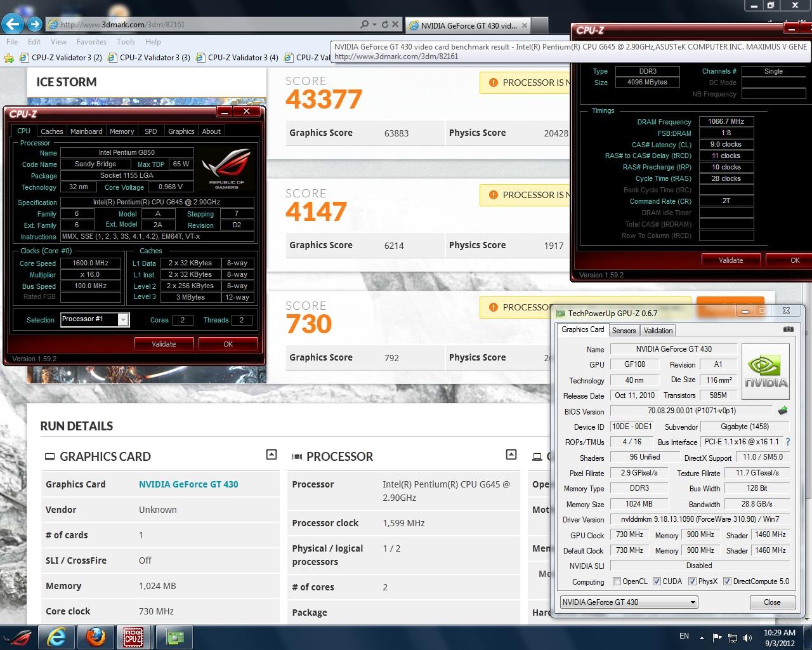Open the Tools menu in Internet Explorer
Viewport: 812px width, 650px height.
(126, 42)
